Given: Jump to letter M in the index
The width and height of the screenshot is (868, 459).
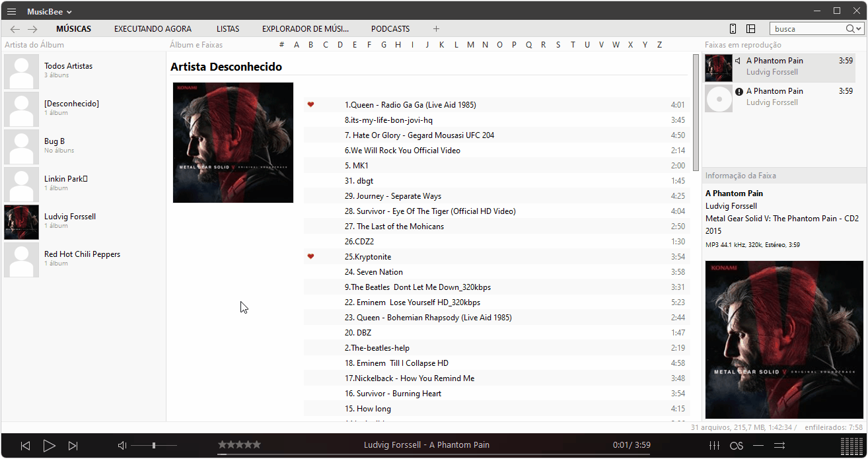Looking at the screenshot, I should (470, 45).
